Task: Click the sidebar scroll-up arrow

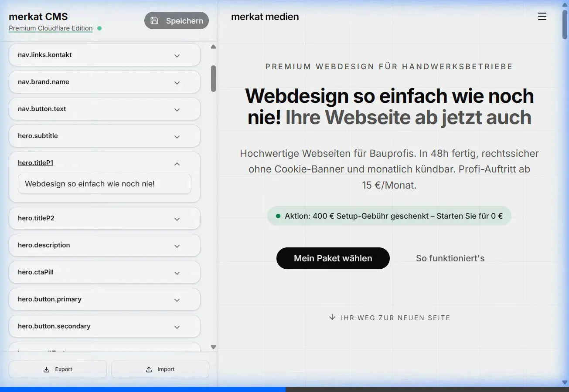Action: (x=213, y=47)
